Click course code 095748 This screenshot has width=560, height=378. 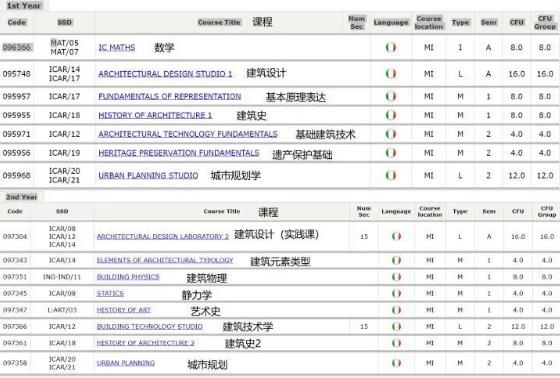pos(17,74)
